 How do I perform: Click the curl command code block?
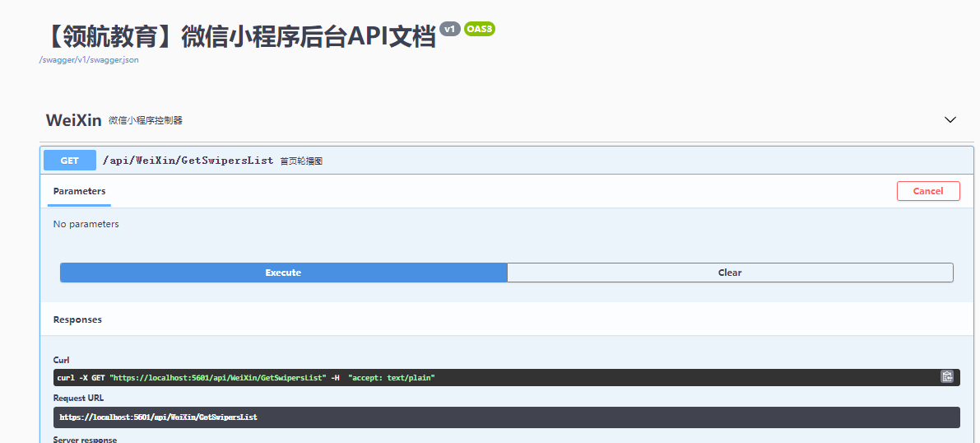pos(507,377)
